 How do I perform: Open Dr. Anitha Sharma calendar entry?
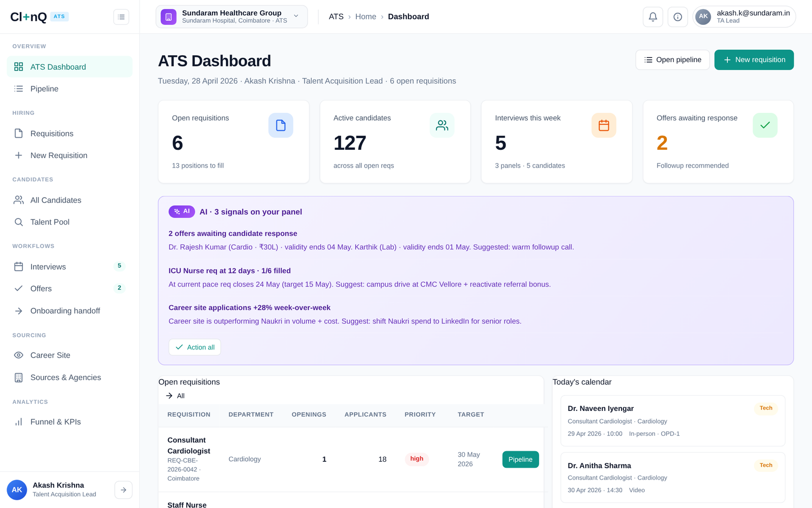(673, 478)
